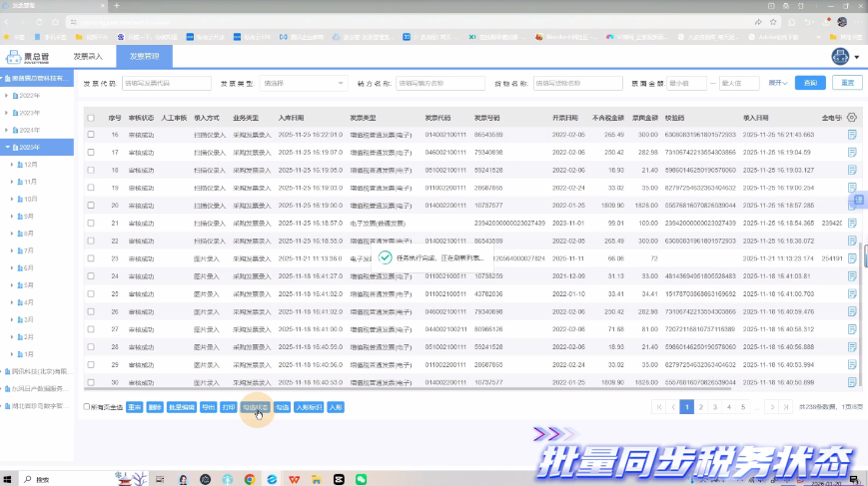Viewport: 868px width, 486px height.
Task: Go to page 3 in pagination
Action: coord(714,407)
